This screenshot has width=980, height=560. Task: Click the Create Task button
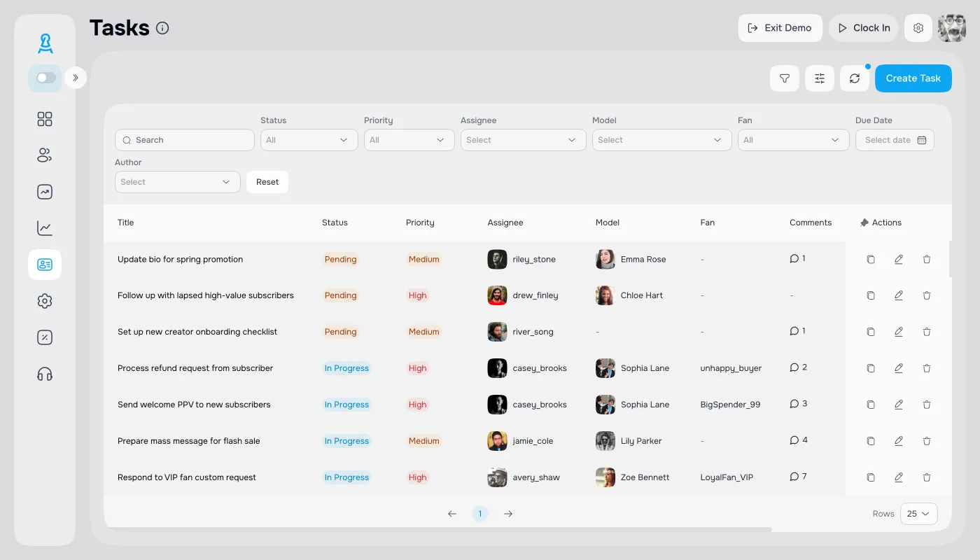(x=913, y=78)
